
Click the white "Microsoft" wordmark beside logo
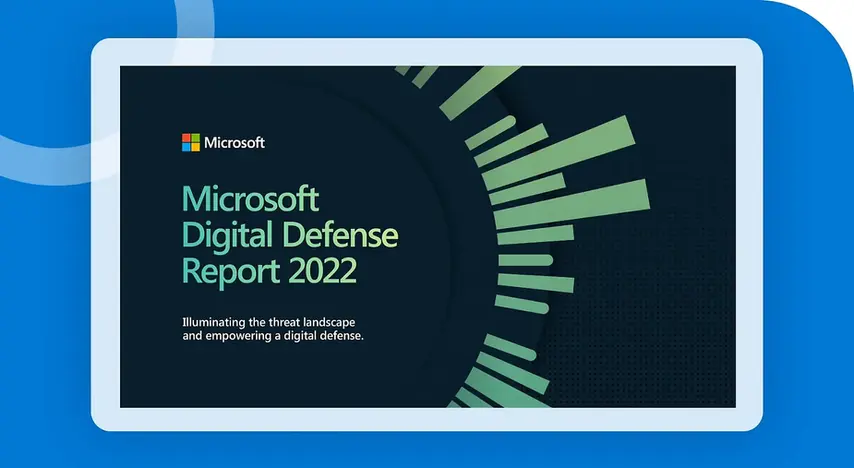click(x=235, y=143)
